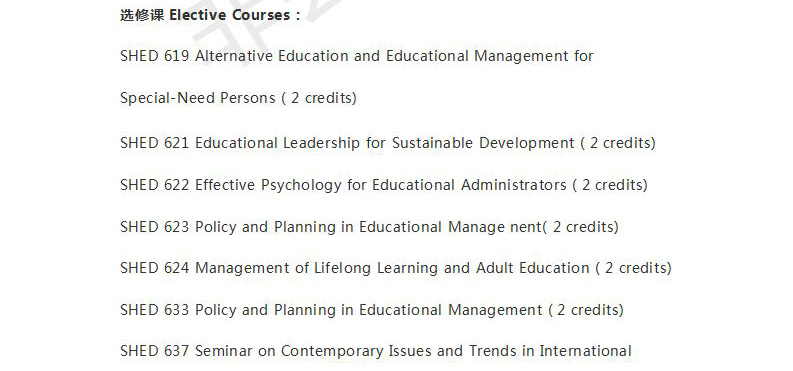This screenshot has height=371, width=793.
Task: Click the Special-Need Persons 2 credits line
Action: [238, 98]
